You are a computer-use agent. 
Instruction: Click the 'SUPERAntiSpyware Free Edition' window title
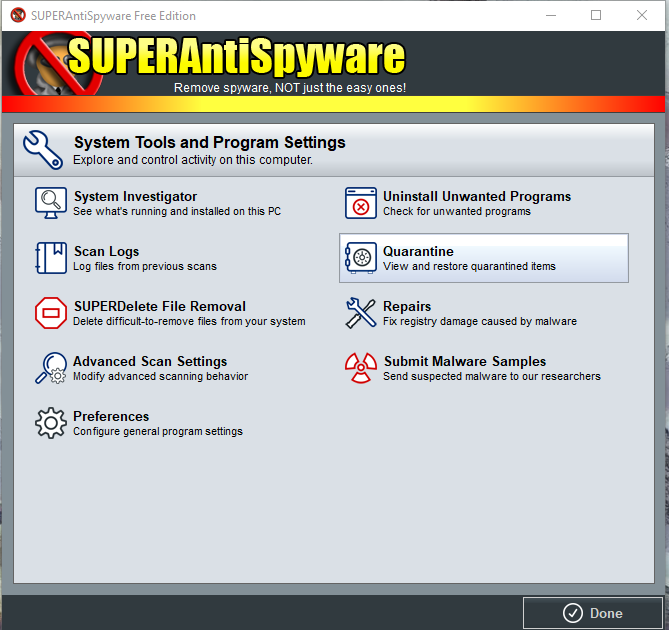113,16
